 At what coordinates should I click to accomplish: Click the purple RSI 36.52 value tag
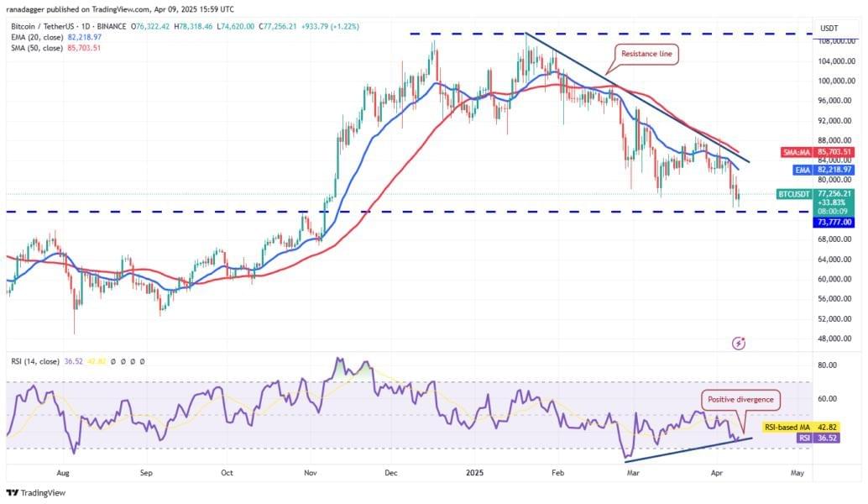818,438
